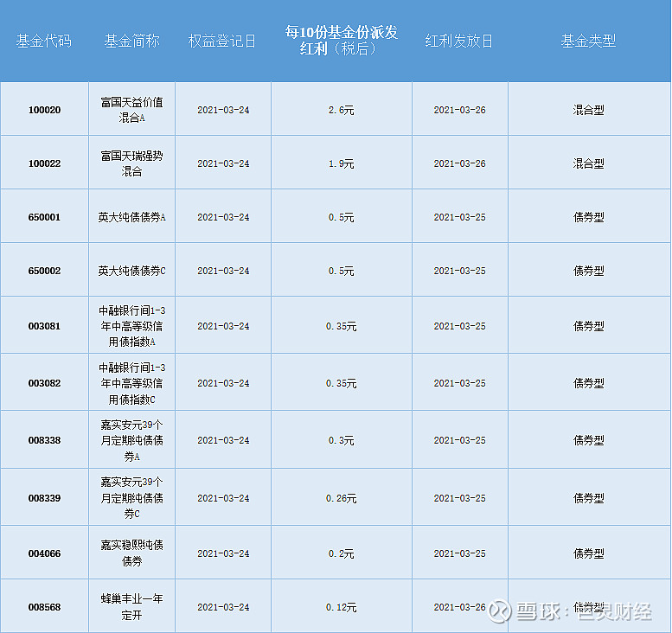Screen dimensions: 672x633
Task: Click the 0.5元 dividend for 650001
Action: tap(341, 217)
